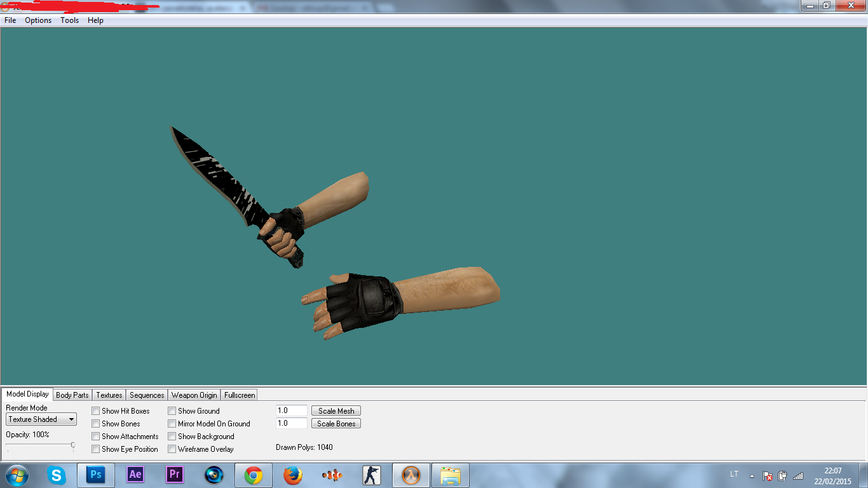The image size is (868, 488).
Task: Open the Windows Start menu orb
Action: [x=16, y=475]
